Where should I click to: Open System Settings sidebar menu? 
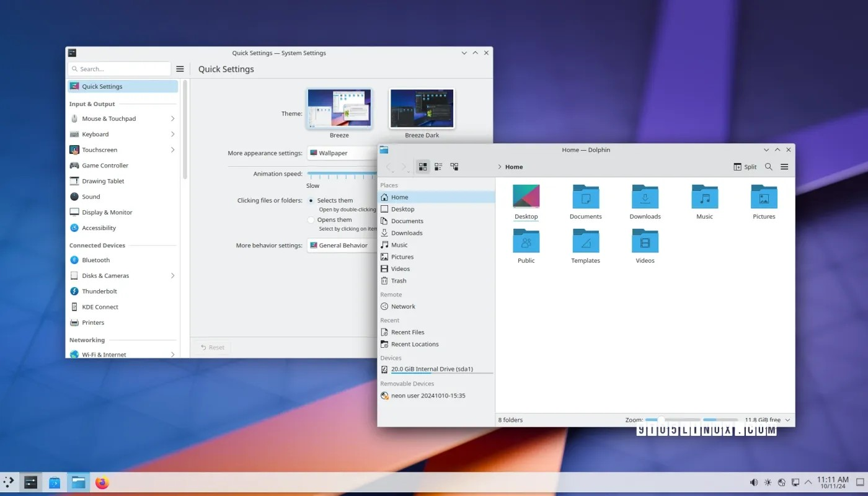click(180, 68)
